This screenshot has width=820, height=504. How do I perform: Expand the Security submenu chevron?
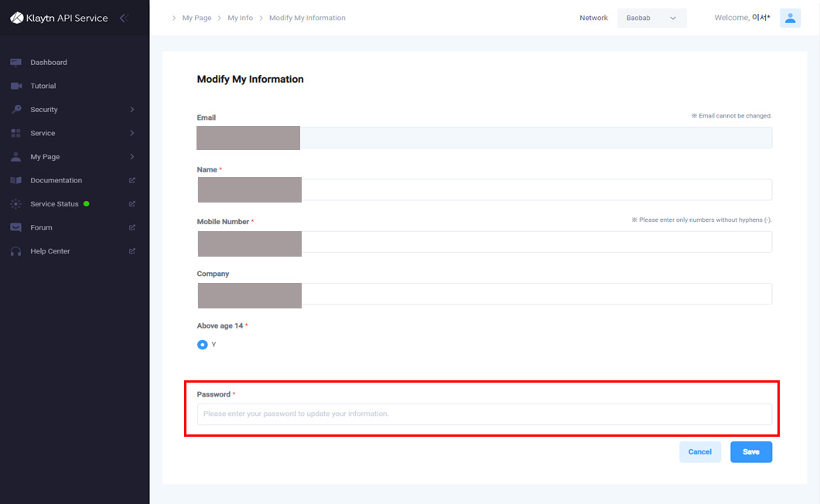(x=132, y=109)
